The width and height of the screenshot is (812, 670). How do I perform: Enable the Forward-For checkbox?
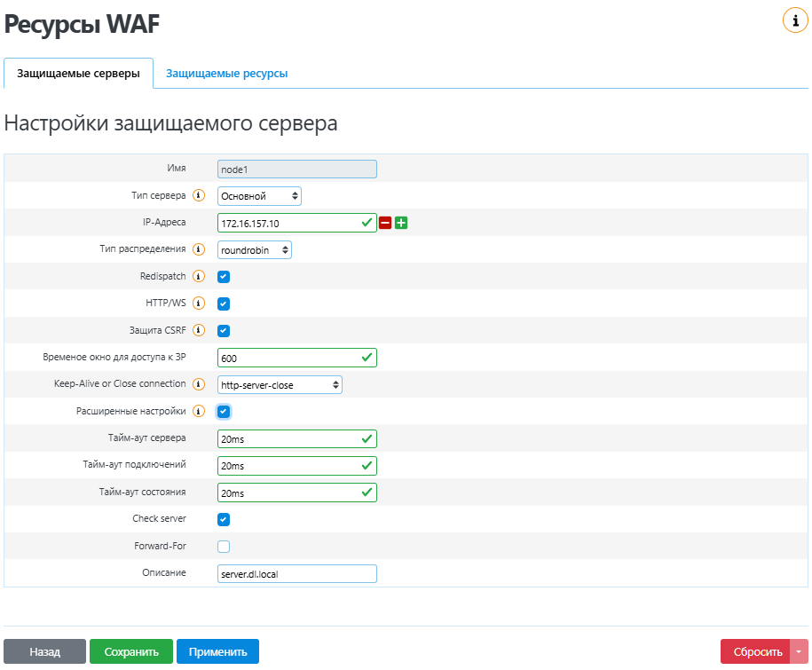coord(224,547)
